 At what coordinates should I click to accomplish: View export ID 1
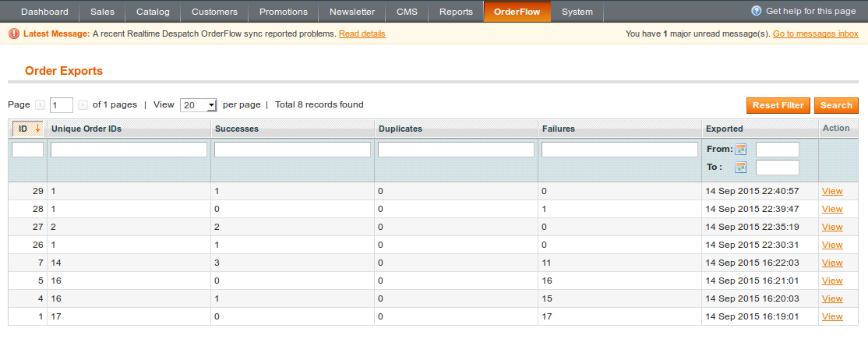pyautogui.click(x=832, y=317)
